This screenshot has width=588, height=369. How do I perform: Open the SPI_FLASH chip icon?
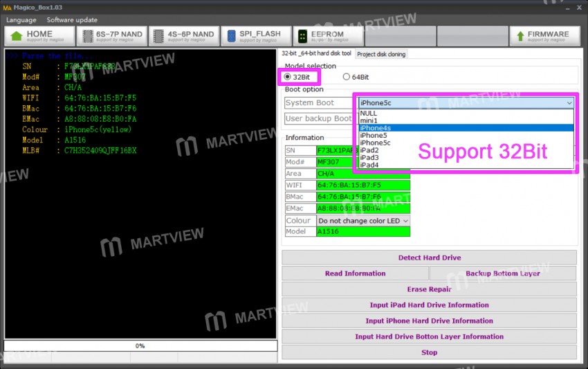(231, 36)
